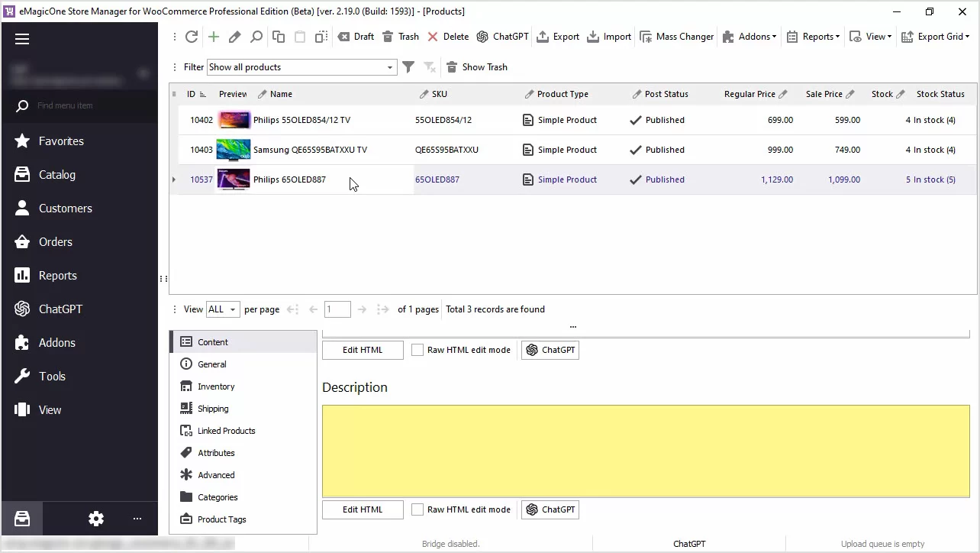
Task: Click the Edit pencil icon in toolbar
Action: tap(235, 37)
